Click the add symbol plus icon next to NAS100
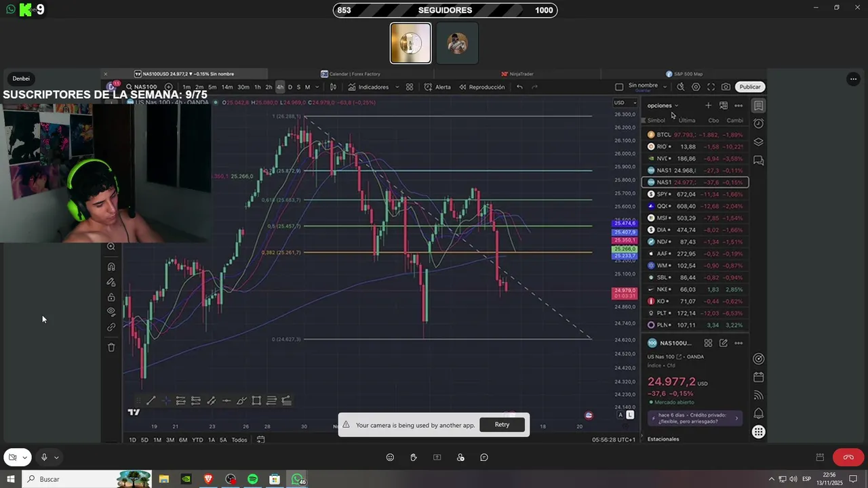Image resolution: width=868 pixels, height=488 pixels. (x=169, y=87)
